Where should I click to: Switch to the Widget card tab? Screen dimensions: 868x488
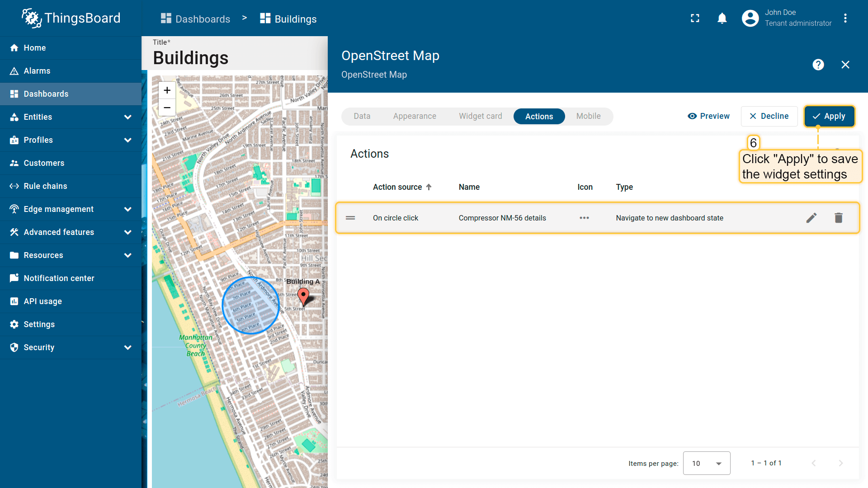click(x=480, y=116)
